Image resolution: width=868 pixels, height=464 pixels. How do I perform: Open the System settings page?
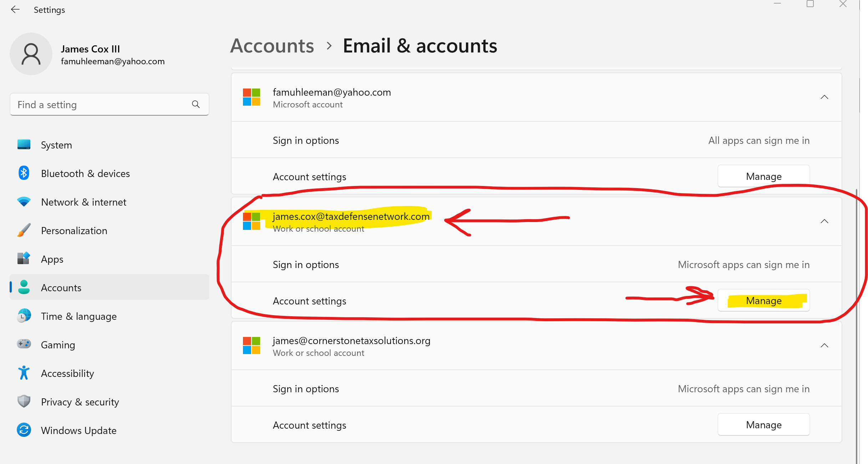click(x=110, y=145)
